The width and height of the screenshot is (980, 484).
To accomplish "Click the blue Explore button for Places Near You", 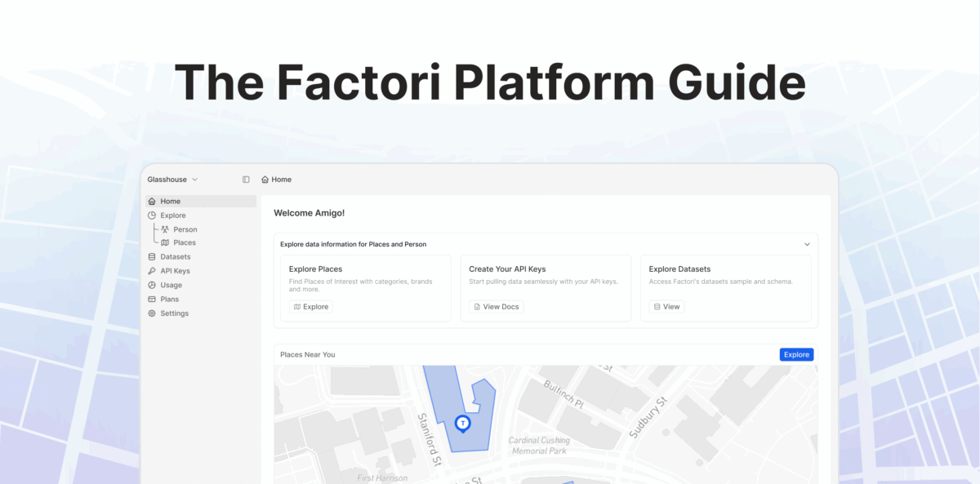I will point(796,354).
